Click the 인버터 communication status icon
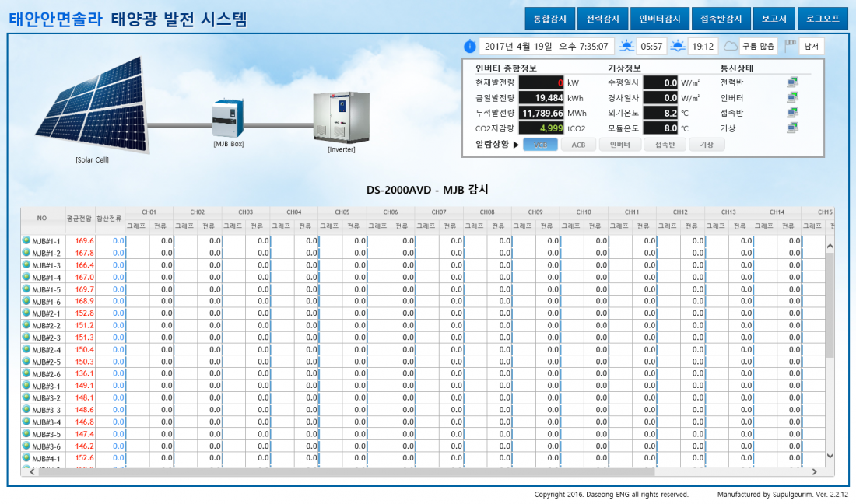 [x=792, y=97]
